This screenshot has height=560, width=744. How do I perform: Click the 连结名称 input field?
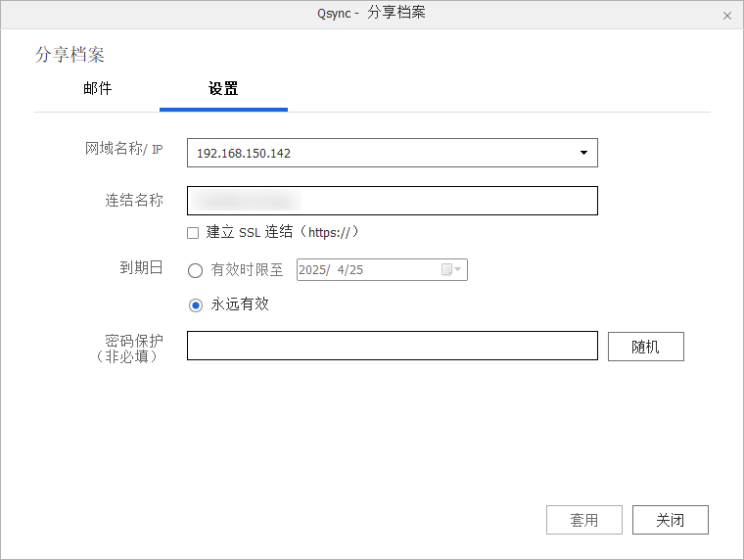393,201
